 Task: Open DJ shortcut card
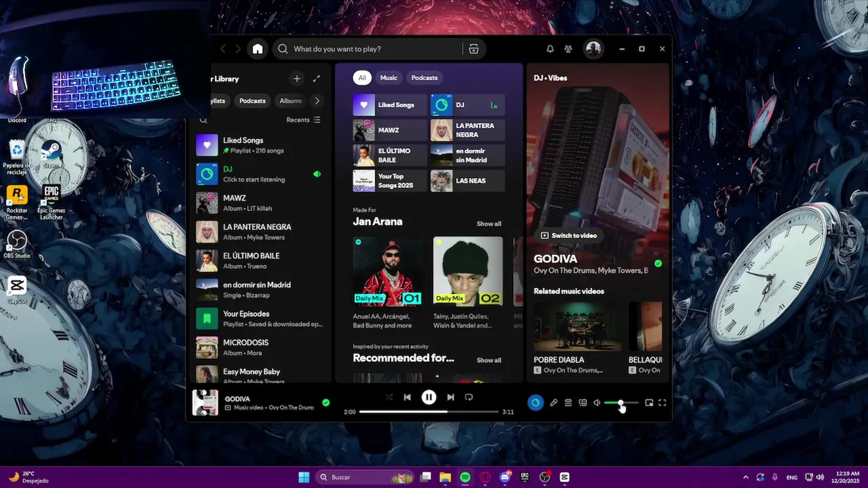[467, 105]
